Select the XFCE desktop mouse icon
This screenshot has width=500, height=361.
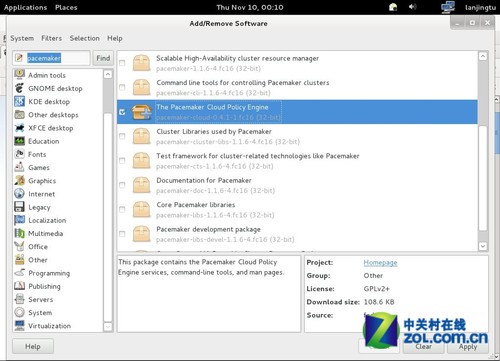click(x=20, y=128)
